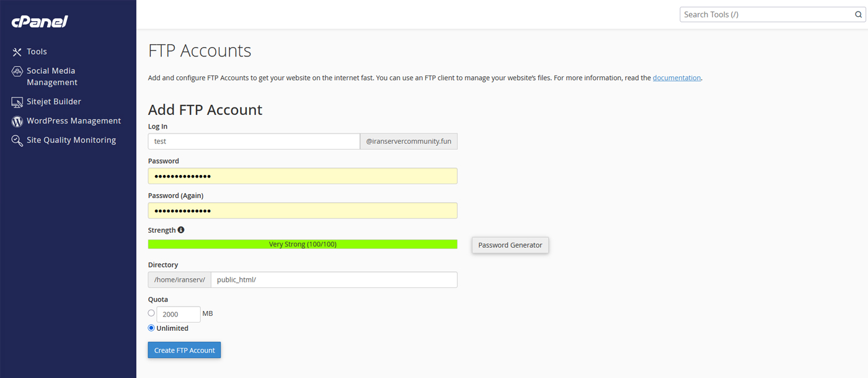Focus the Log In username field
Image resolution: width=868 pixels, height=378 pixels.
tap(254, 142)
